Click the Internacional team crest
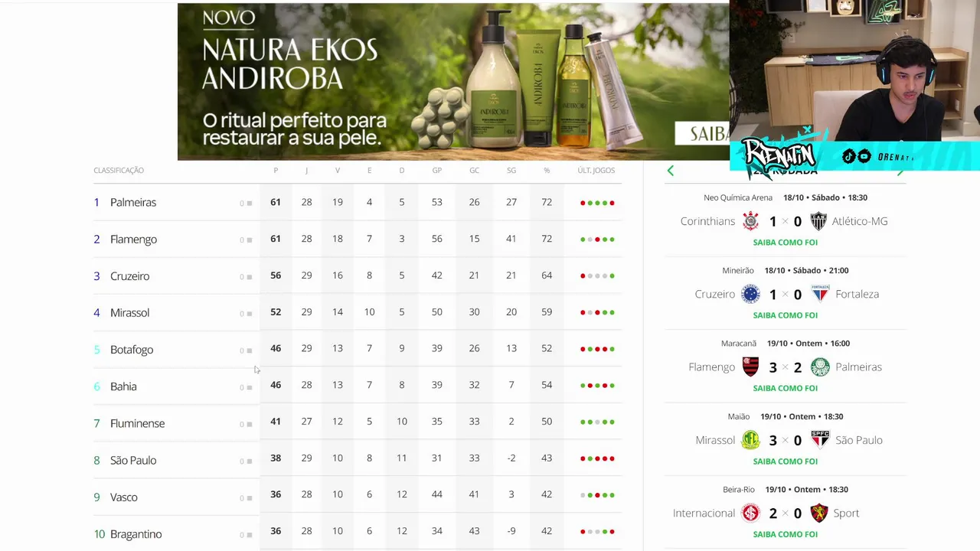 coord(751,513)
